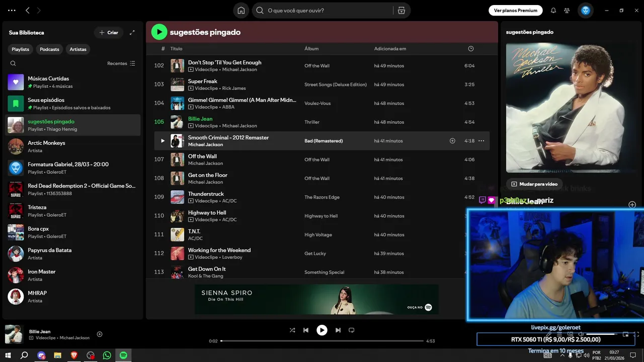
Task: Expand the library with the arrows icon
Action: click(132, 33)
